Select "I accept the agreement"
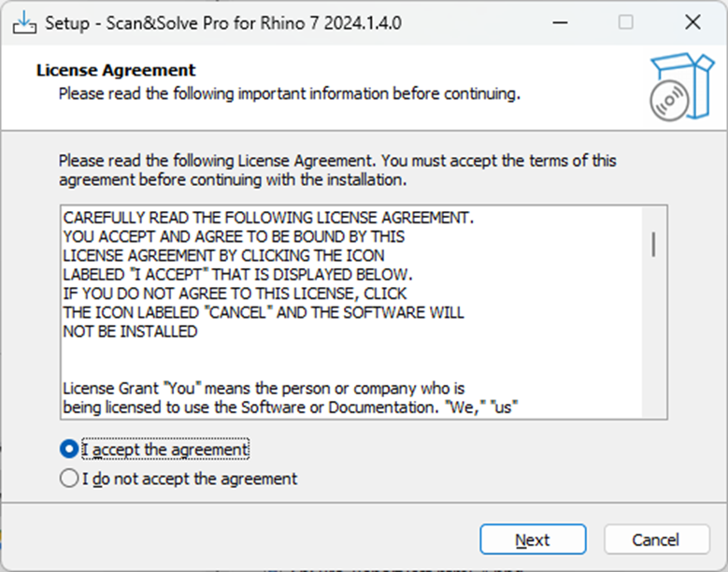The image size is (728, 572). coord(154,449)
